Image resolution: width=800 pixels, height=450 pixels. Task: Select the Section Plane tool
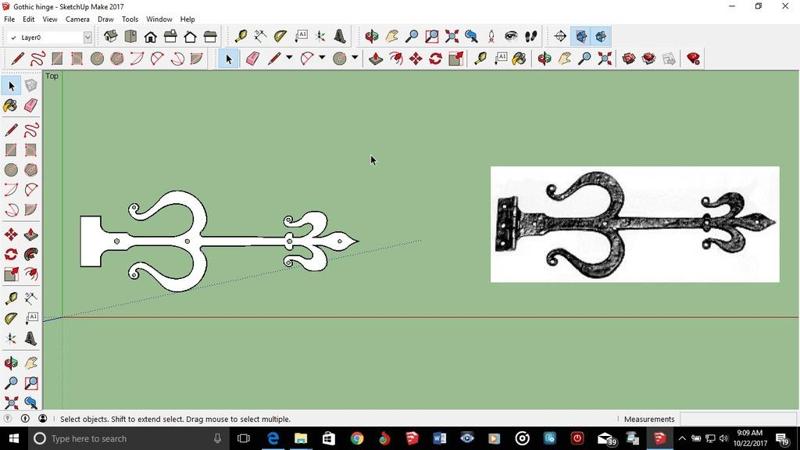560,36
